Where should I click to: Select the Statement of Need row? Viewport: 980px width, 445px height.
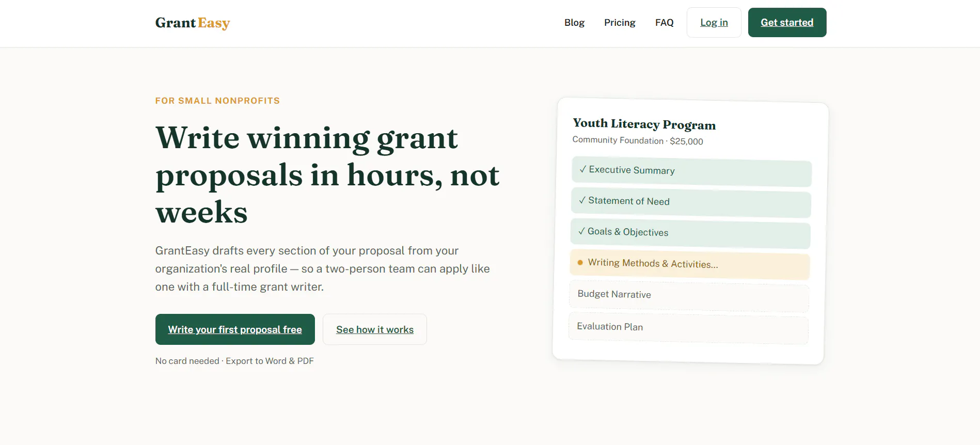pyautogui.click(x=691, y=203)
